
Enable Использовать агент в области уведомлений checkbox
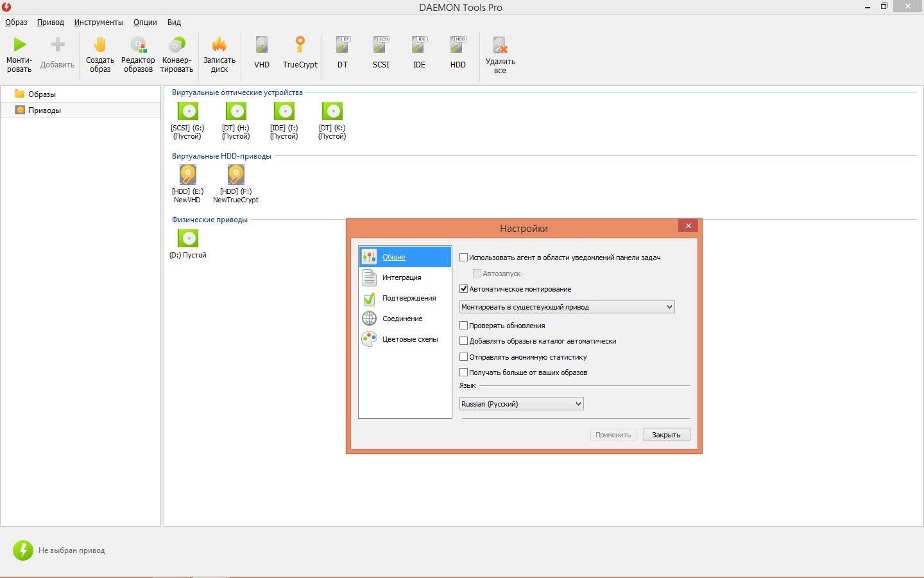pyautogui.click(x=463, y=257)
